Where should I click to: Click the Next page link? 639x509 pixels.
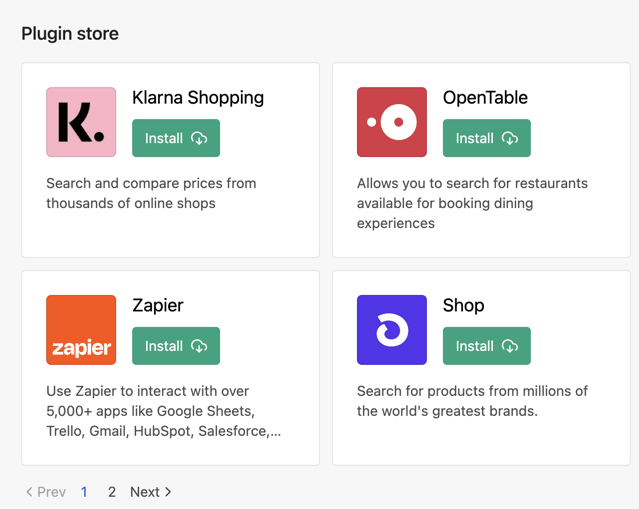point(150,492)
